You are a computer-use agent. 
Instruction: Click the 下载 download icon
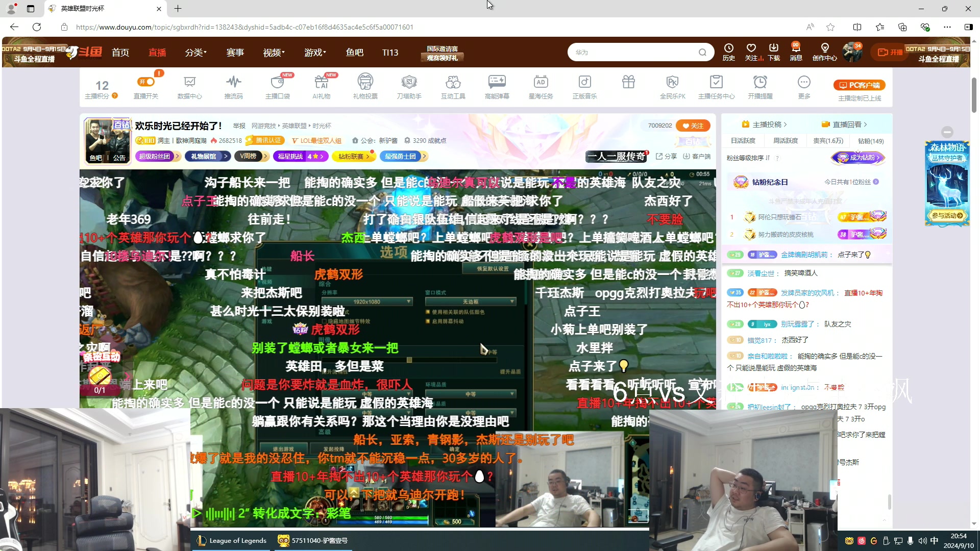[774, 52]
